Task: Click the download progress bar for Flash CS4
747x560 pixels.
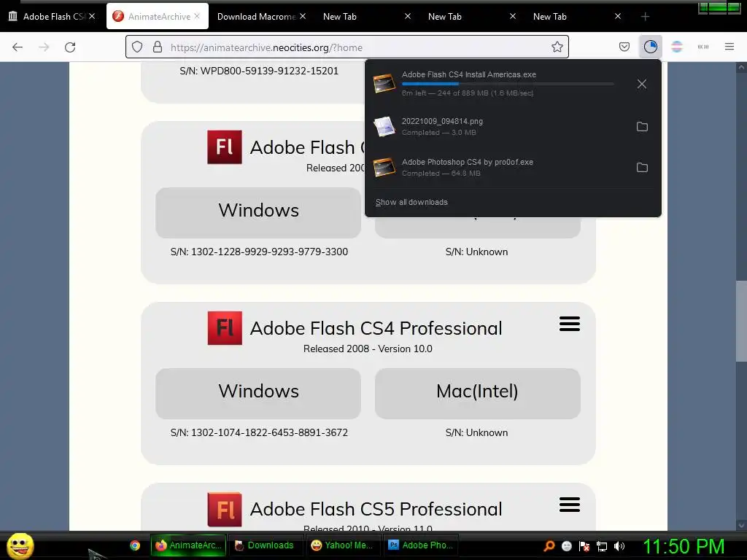Action: click(x=508, y=85)
